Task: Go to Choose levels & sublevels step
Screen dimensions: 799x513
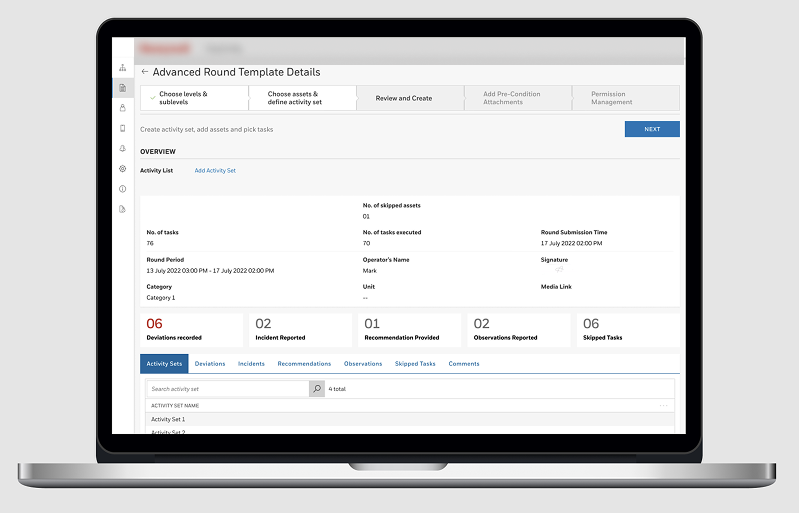Action: (x=194, y=98)
